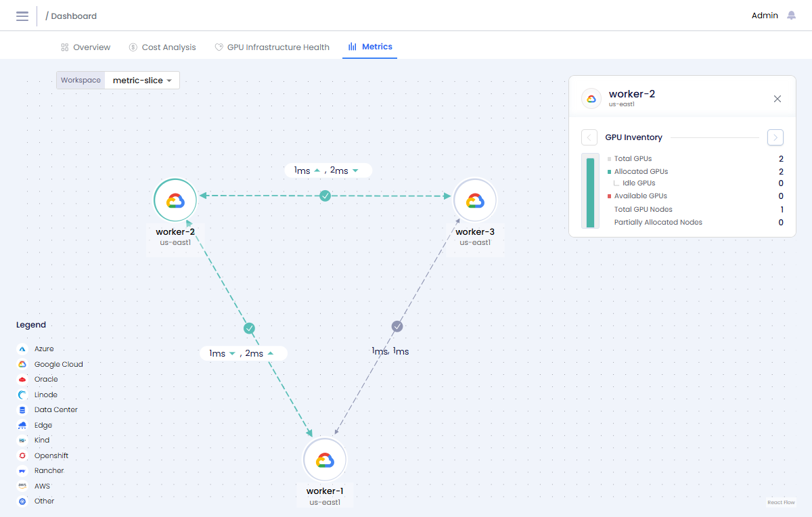
Task: Click the gray worker-3 to worker-1 checkmark
Action: (x=397, y=326)
